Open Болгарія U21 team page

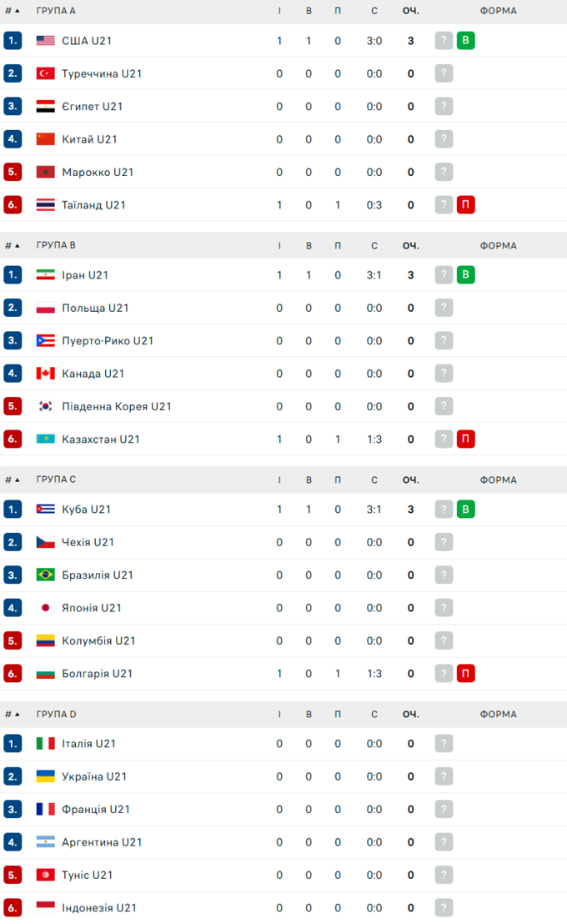[x=97, y=674]
